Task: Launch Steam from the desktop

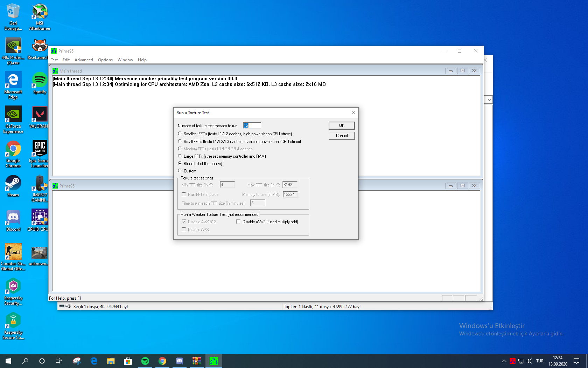Action: pyautogui.click(x=13, y=186)
